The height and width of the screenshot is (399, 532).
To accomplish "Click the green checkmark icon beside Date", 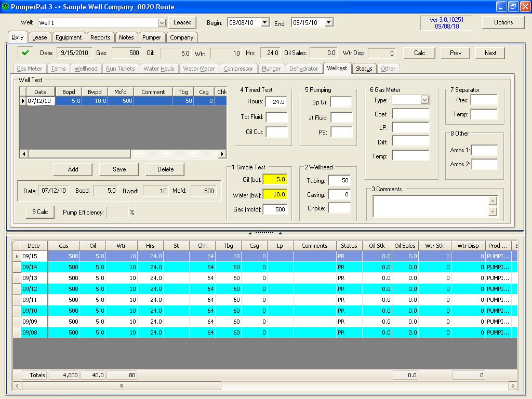I will [x=24, y=52].
